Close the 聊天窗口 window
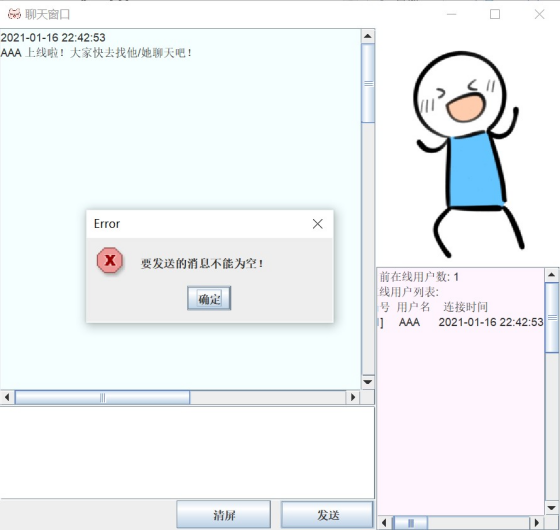The width and height of the screenshot is (560, 531). [x=539, y=14]
